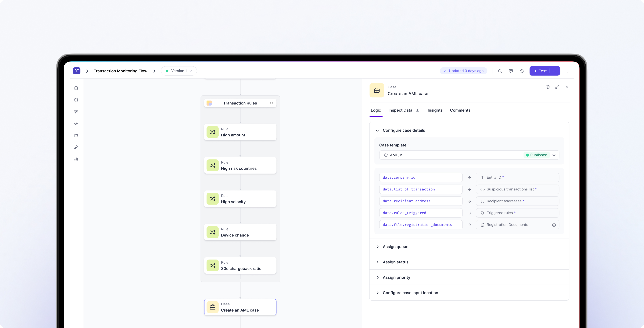644x328 pixels.
Task: Collapse the Transaction Rules group
Action: 271,103
